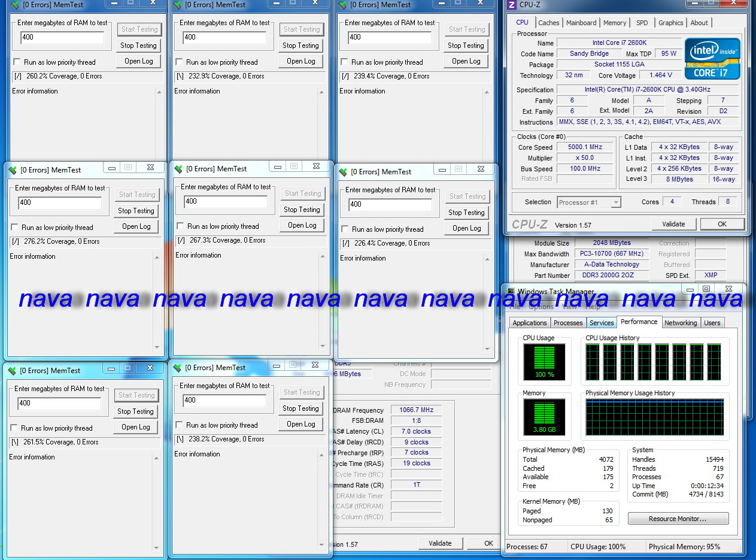Click the Memory 3.80 GB meter
This screenshot has height=560, width=756.
[544, 417]
